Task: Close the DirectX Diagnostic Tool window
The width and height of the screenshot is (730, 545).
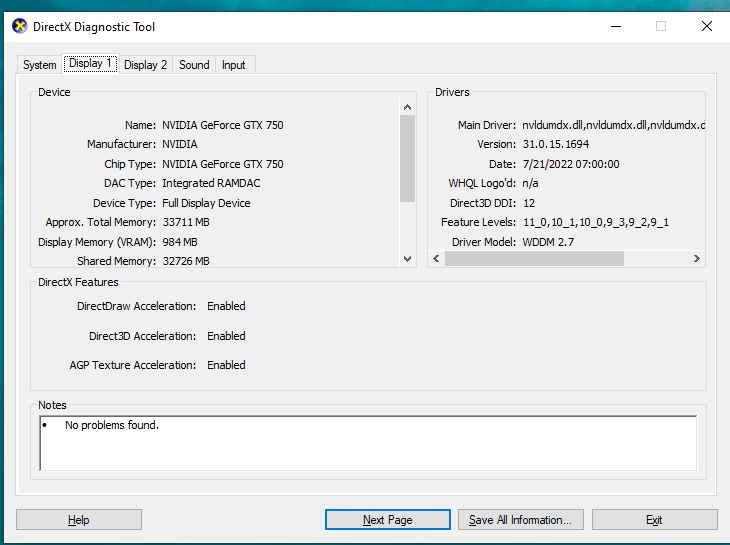Action: pyautogui.click(x=706, y=27)
